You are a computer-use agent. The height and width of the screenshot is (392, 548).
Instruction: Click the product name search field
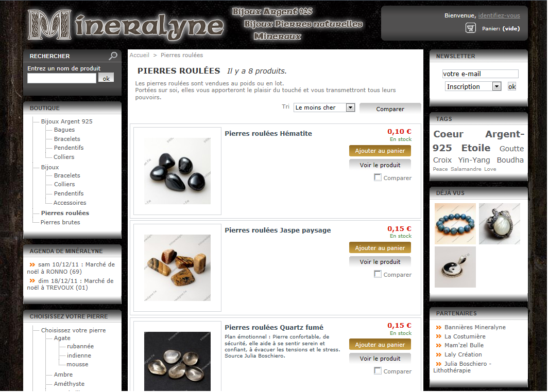pyautogui.click(x=62, y=78)
